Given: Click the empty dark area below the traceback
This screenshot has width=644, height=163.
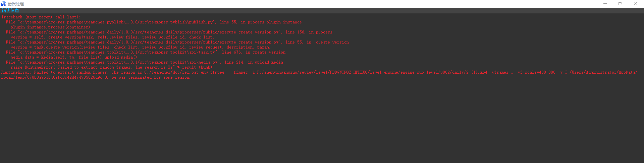Looking at the screenshot, I should click(x=322, y=124).
